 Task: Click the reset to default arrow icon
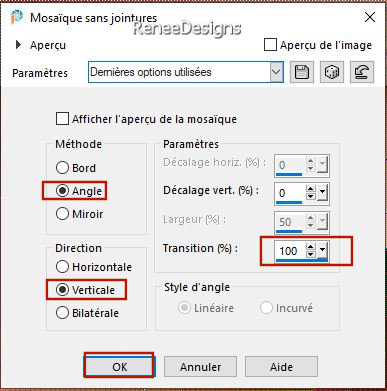pyautogui.click(x=362, y=72)
